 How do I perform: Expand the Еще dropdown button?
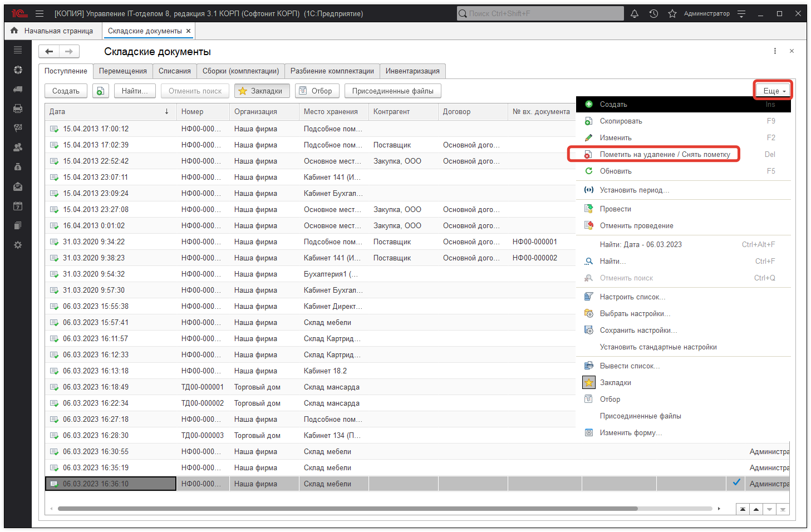click(773, 91)
